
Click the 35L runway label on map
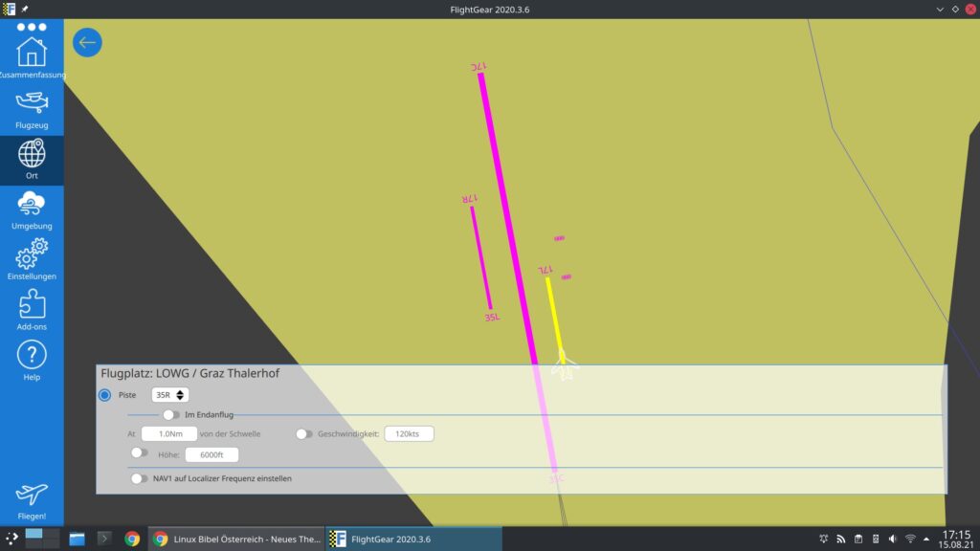coord(493,318)
